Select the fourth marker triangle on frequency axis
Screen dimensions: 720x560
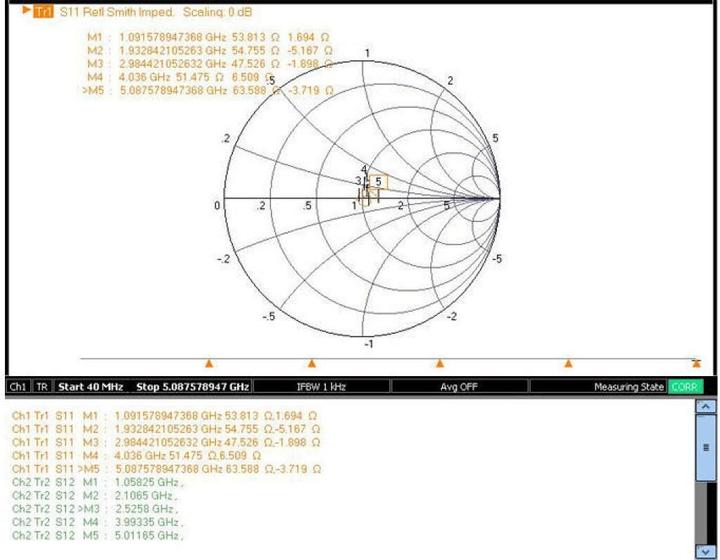point(568,363)
